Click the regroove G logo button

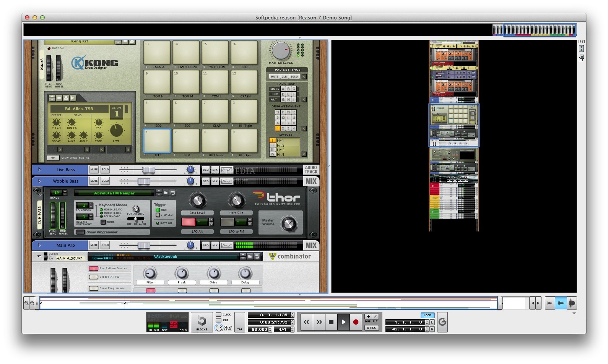[x=442, y=322]
